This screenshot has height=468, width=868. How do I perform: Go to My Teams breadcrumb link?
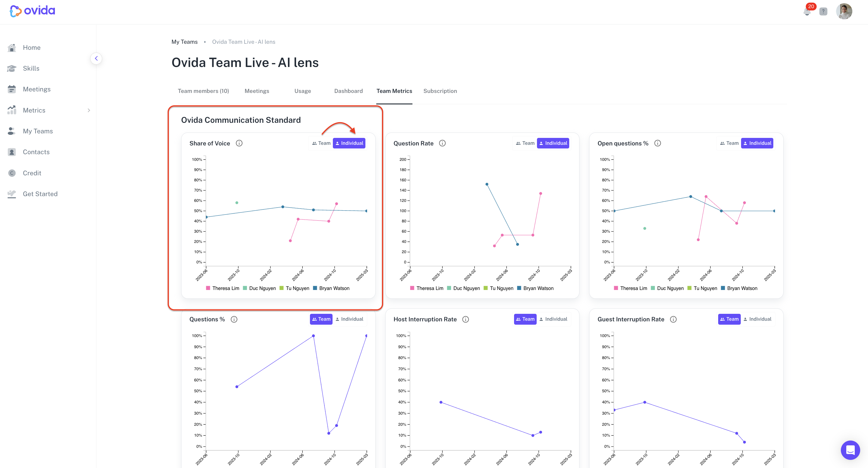coord(184,42)
